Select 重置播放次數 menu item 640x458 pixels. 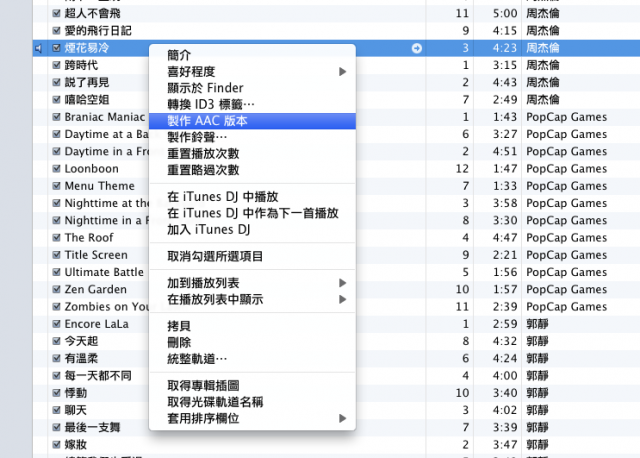(252, 154)
